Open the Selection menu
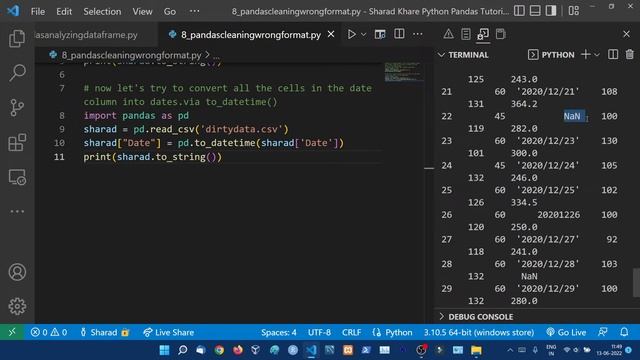 [102, 11]
